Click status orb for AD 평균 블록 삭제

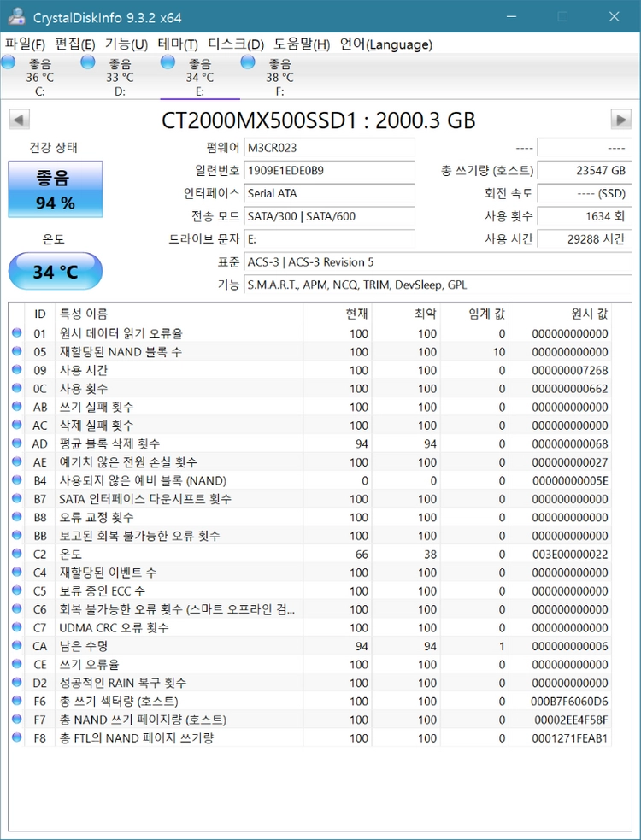[x=16, y=443]
